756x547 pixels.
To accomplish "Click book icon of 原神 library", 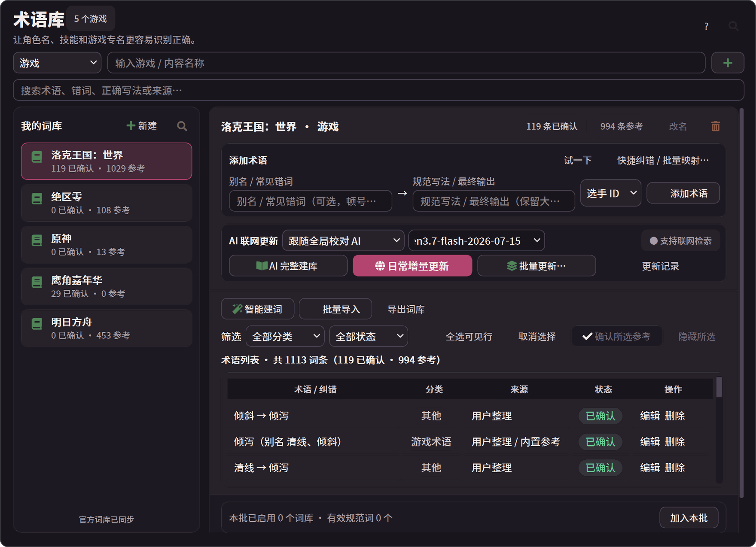I will click(x=37, y=240).
